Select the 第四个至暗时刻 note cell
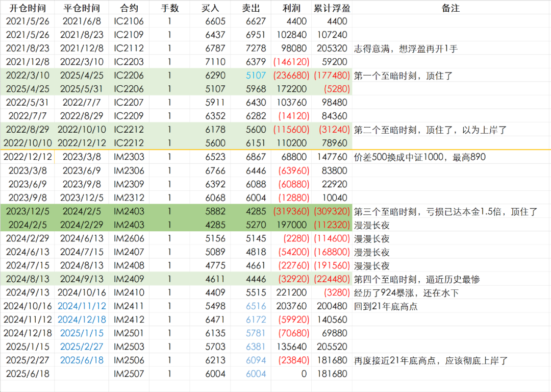Viewport: 551px width, 392px height. [x=417, y=279]
